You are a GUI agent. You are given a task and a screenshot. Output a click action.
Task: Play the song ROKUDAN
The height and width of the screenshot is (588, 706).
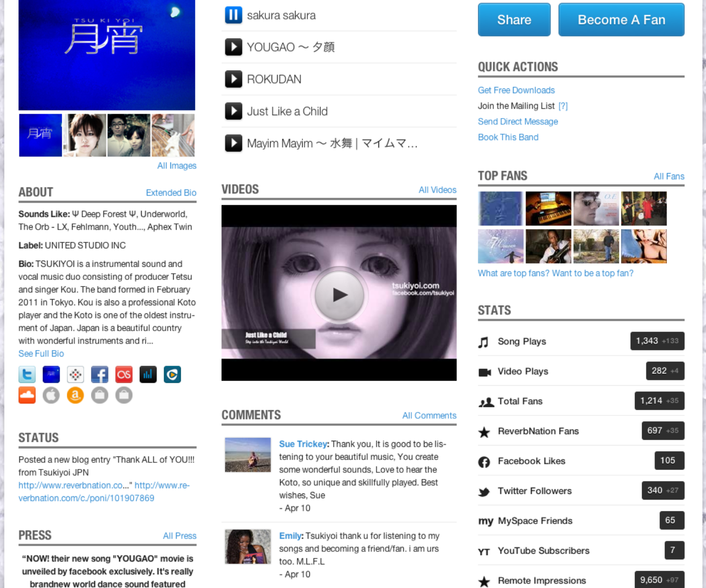(x=233, y=79)
